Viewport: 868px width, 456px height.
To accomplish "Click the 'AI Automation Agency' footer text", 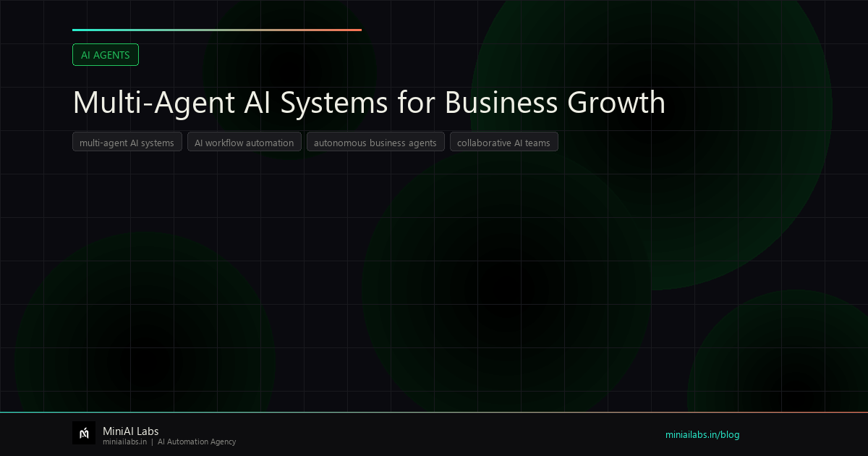I will coord(197,442).
